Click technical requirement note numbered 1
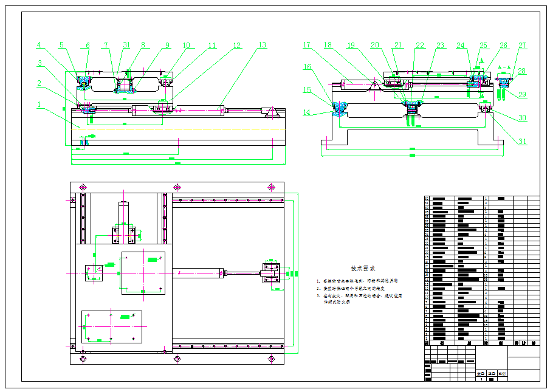 point(357,281)
